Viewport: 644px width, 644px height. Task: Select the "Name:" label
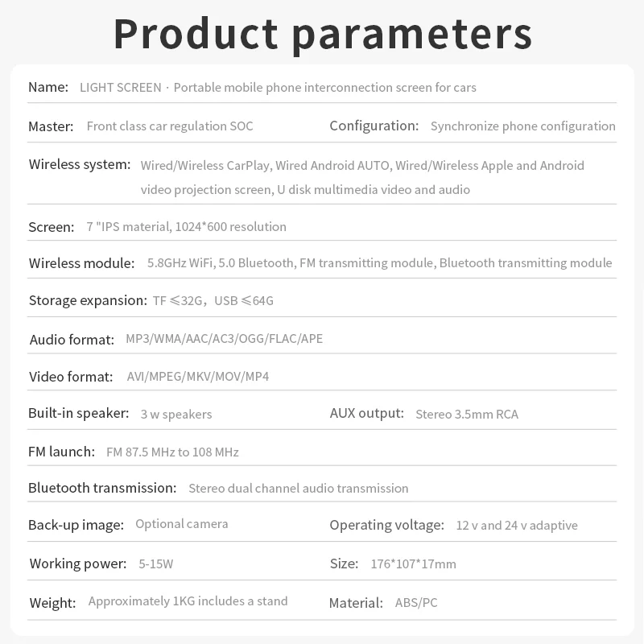pyautogui.click(x=48, y=87)
